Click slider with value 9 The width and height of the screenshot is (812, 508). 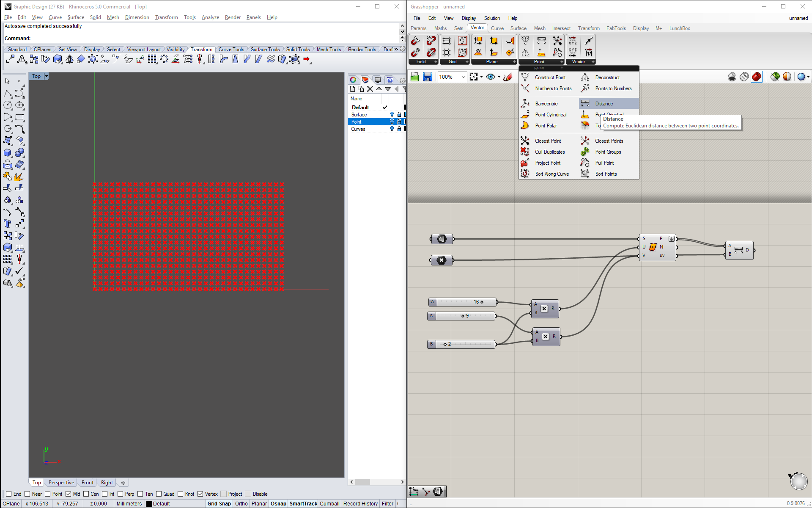coord(461,316)
